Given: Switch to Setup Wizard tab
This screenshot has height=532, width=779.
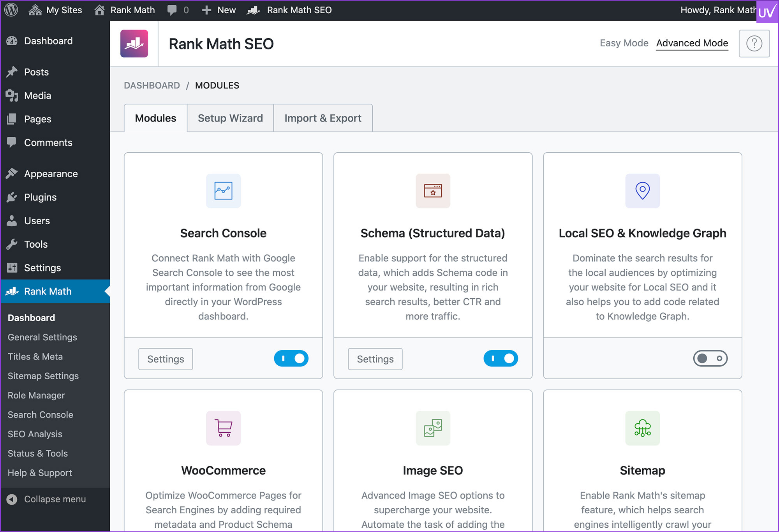Looking at the screenshot, I should [230, 118].
